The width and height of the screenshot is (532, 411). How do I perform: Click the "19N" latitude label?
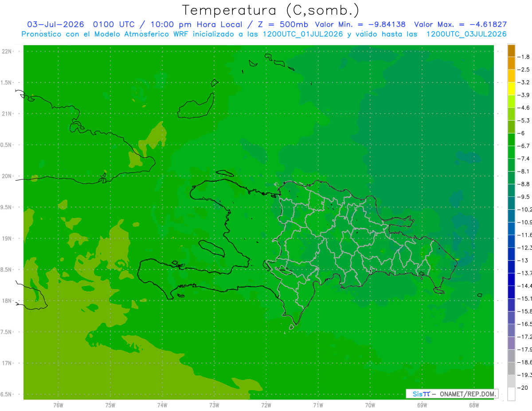click(x=7, y=239)
